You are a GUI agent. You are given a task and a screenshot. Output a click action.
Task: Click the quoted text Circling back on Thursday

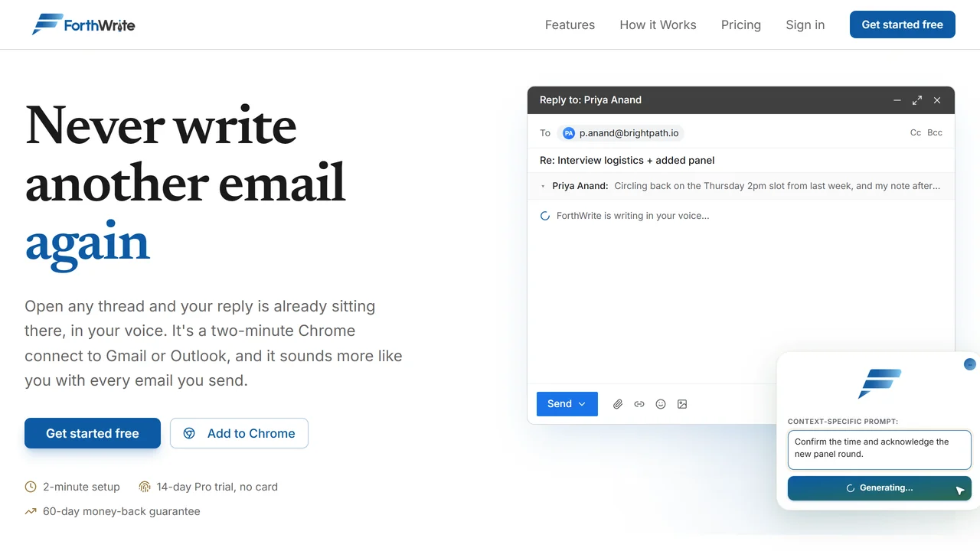coord(777,186)
